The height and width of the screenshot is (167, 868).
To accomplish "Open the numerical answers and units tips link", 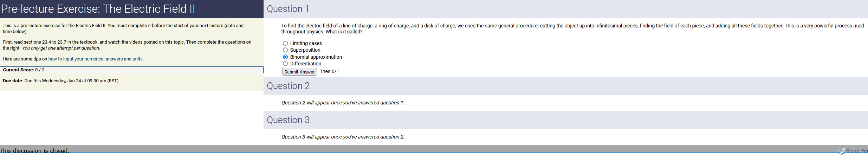I will (x=96, y=59).
